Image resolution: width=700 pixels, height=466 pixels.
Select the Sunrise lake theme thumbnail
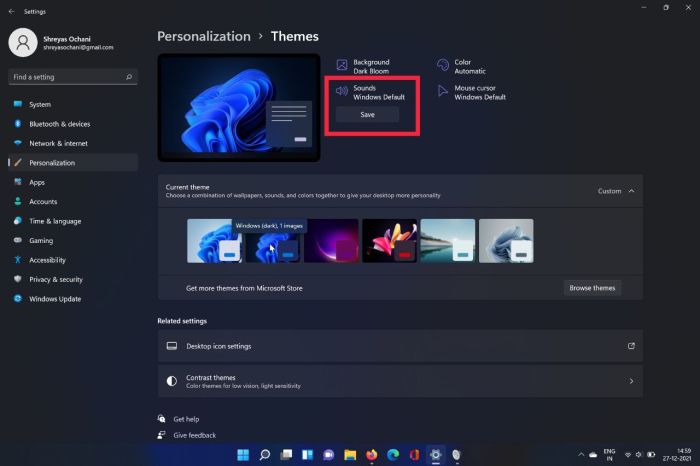(x=448, y=241)
